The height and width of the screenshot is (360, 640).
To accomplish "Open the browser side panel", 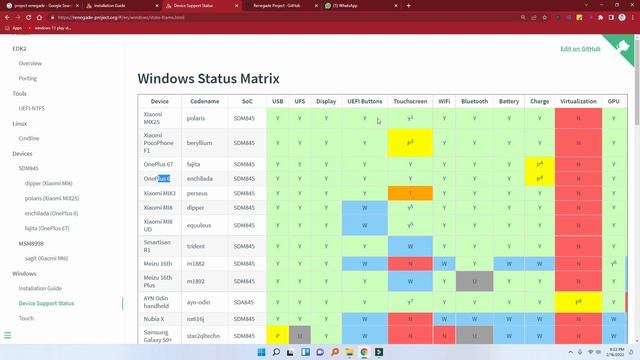I will pos(611,18).
